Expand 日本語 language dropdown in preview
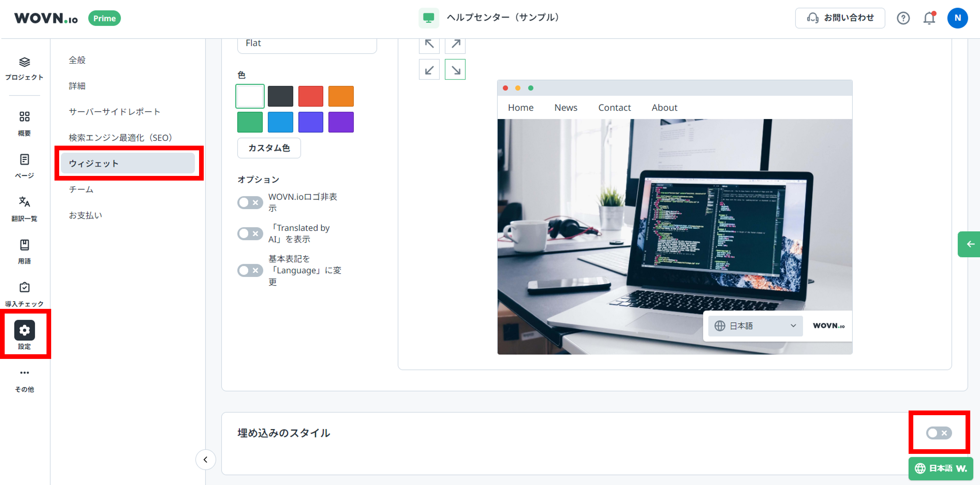 (x=755, y=326)
